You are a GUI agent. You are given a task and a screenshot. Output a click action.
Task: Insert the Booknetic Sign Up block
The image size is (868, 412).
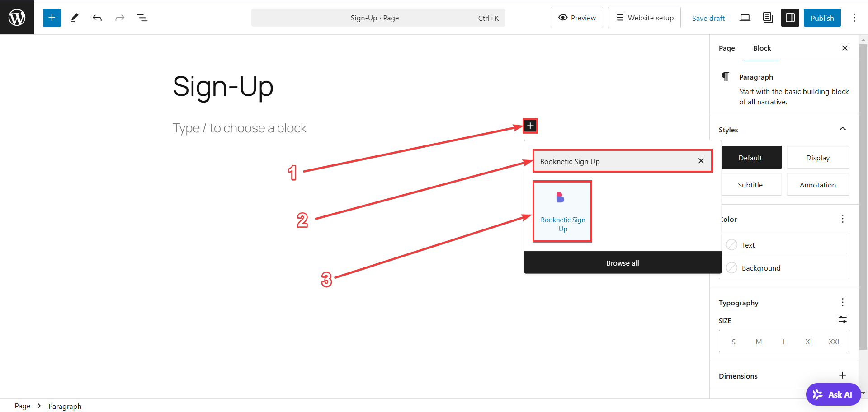(x=563, y=211)
